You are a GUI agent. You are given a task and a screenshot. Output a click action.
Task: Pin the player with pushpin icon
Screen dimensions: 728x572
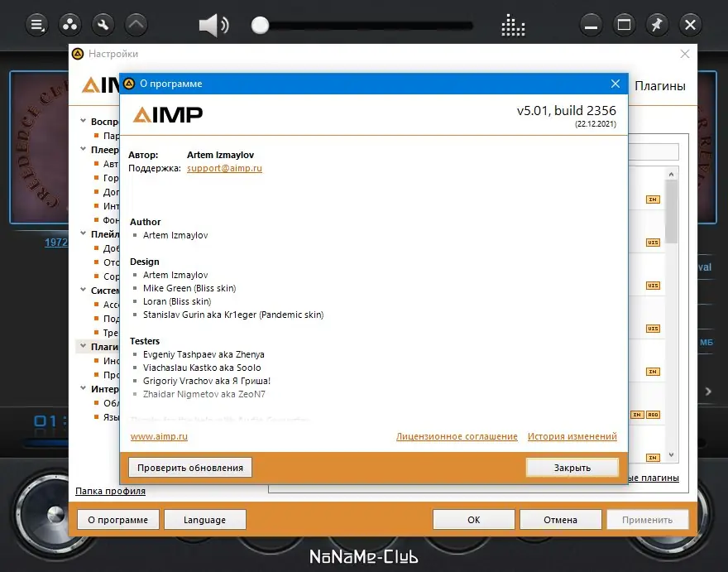tap(657, 25)
